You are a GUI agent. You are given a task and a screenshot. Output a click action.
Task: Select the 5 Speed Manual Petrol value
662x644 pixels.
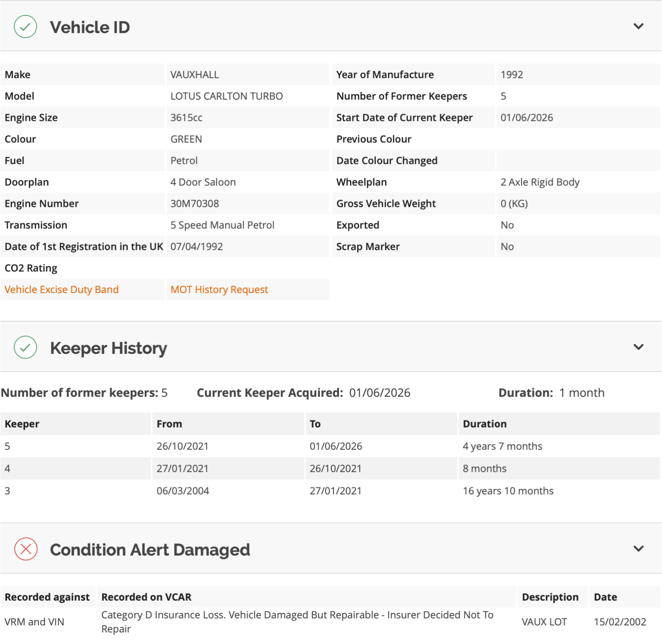[223, 225]
